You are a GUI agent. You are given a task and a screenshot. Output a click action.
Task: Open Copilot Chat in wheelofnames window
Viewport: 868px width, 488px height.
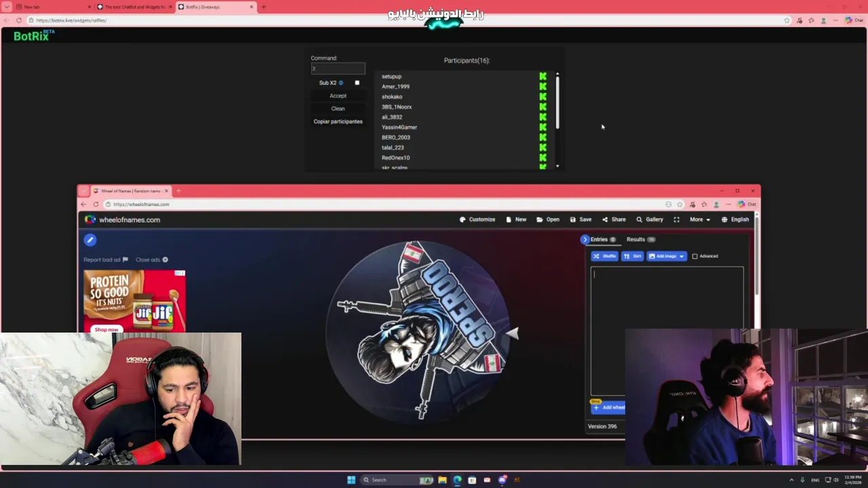747,204
